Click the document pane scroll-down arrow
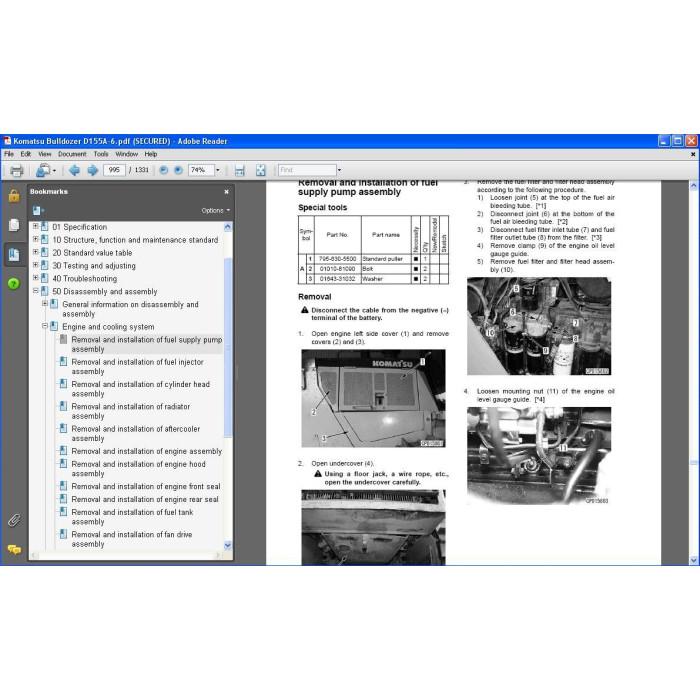This screenshot has width=700, height=700. click(694, 560)
